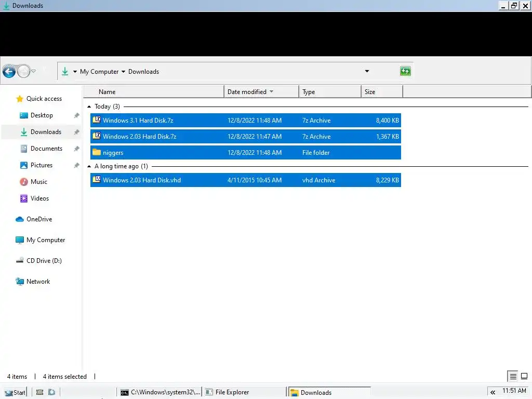Click the Music note icon in sidebar
This screenshot has height=399, width=532.
[24, 182]
